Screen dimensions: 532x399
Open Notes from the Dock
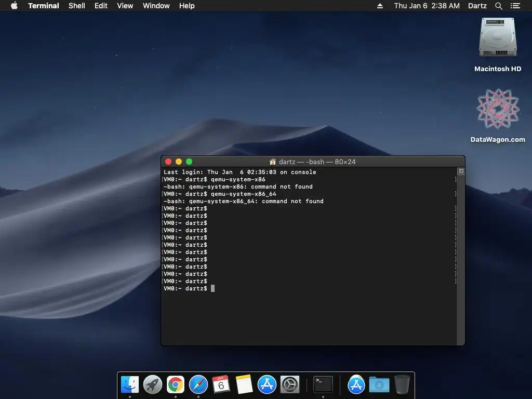click(x=244, y=385)
